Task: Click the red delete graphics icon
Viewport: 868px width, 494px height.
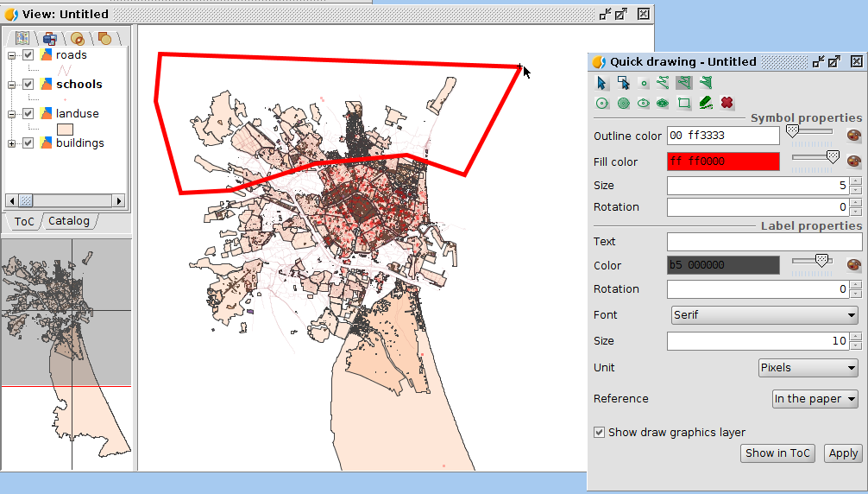Action: tap(727, 103)
